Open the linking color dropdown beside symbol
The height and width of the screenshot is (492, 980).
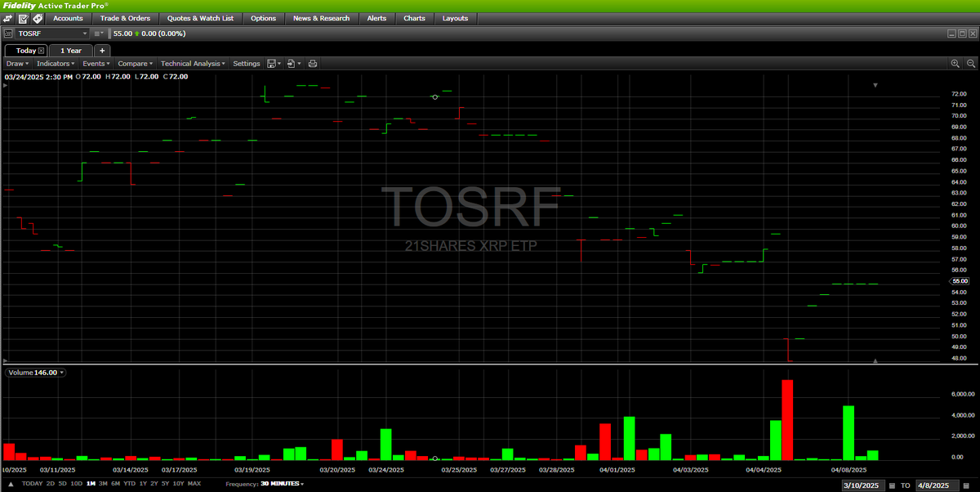100,34
